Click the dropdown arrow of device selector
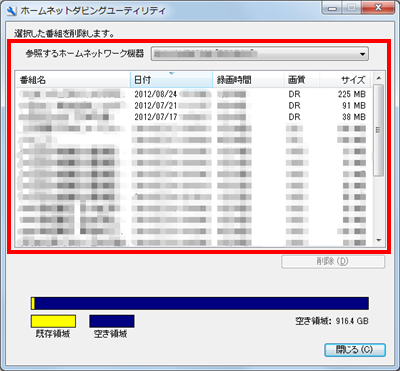Viewport: 400px width, 371px height. pyautogui.click(x=363, y=54)
